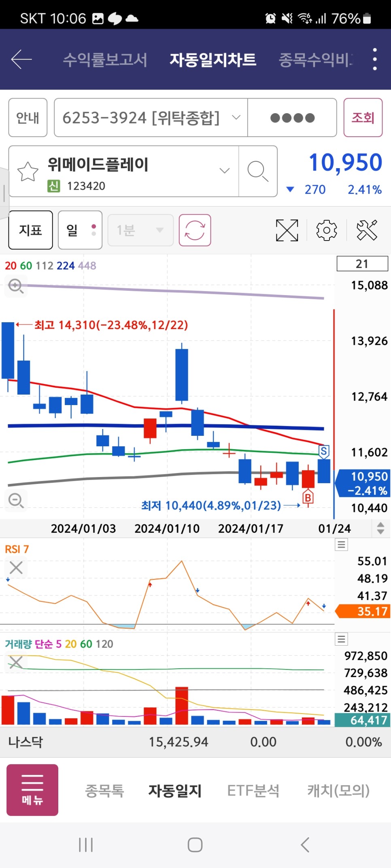Select 자동일지차트 tab

click(213, 59)
